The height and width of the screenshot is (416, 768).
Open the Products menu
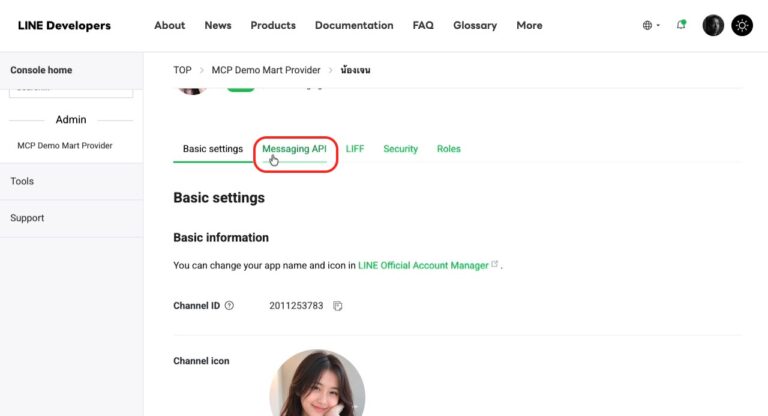coord(273,25)
